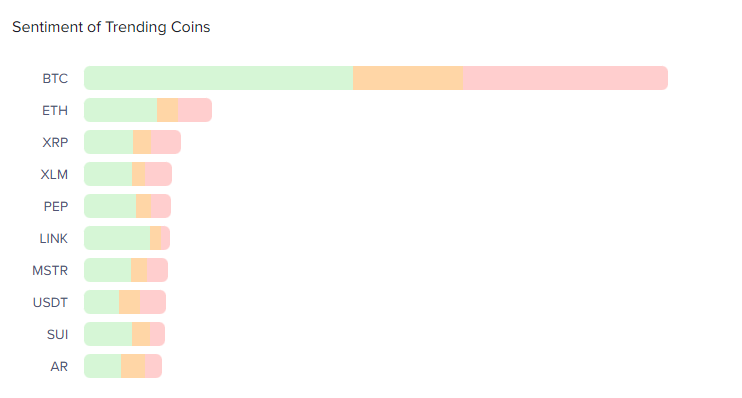This screenshot has width=742, height=398.
Task: Click the green segment of the LINK bar
Action: coord(117,238)
